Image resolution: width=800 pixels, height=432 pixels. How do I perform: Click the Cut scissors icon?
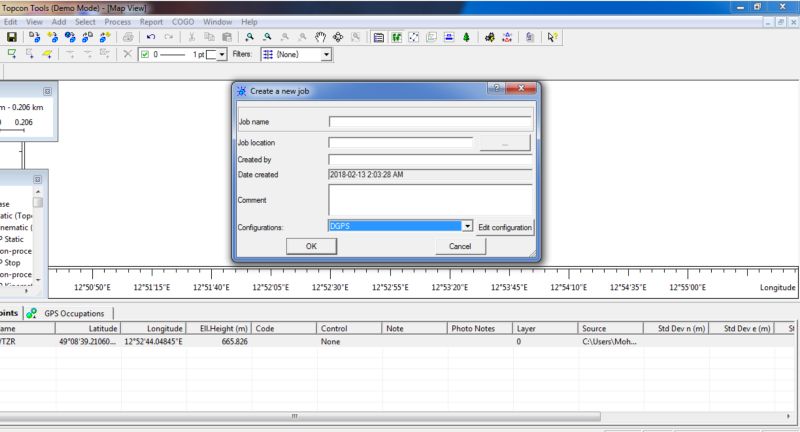[x=192, y=37]
